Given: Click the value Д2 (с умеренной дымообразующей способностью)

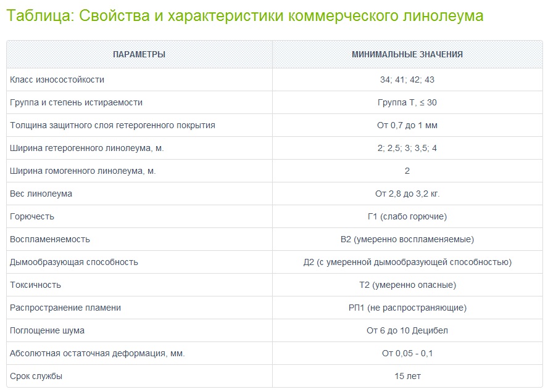Looking at the screenshot, I should (407, 262).
